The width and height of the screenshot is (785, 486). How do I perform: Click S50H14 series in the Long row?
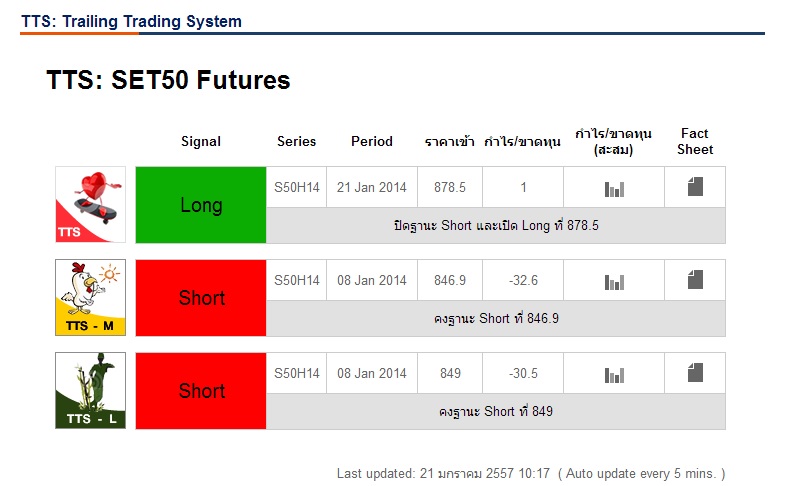pyautogui.click(x=297, y=187)
